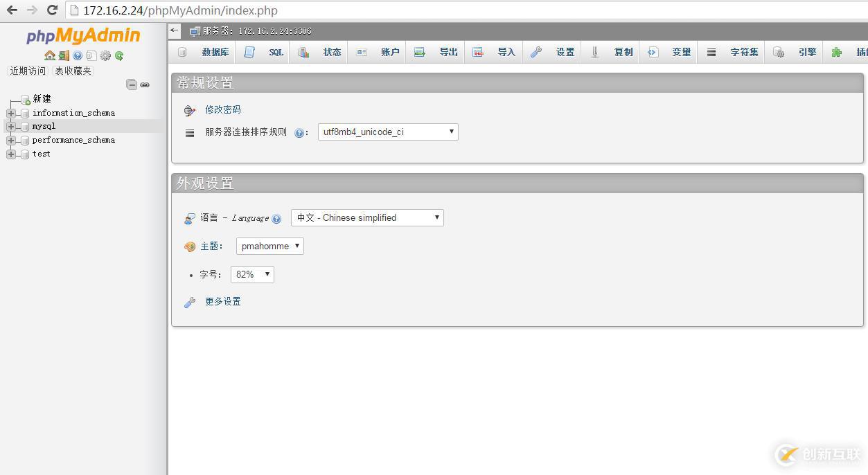Viewport: 868px width, 475px height.
Task: Click the theme palette icon
Action: coord(190,247)
